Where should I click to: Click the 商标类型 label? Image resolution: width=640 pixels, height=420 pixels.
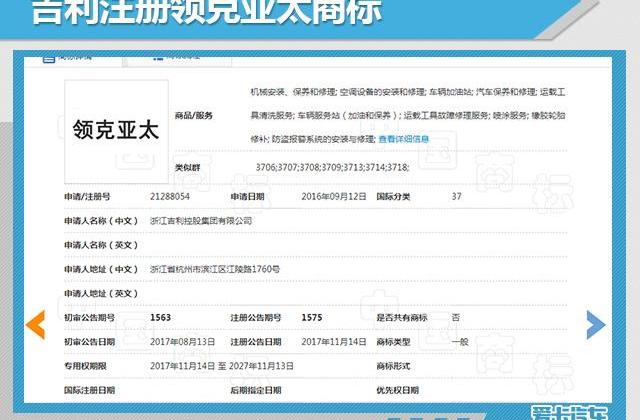tap(393, 342)
